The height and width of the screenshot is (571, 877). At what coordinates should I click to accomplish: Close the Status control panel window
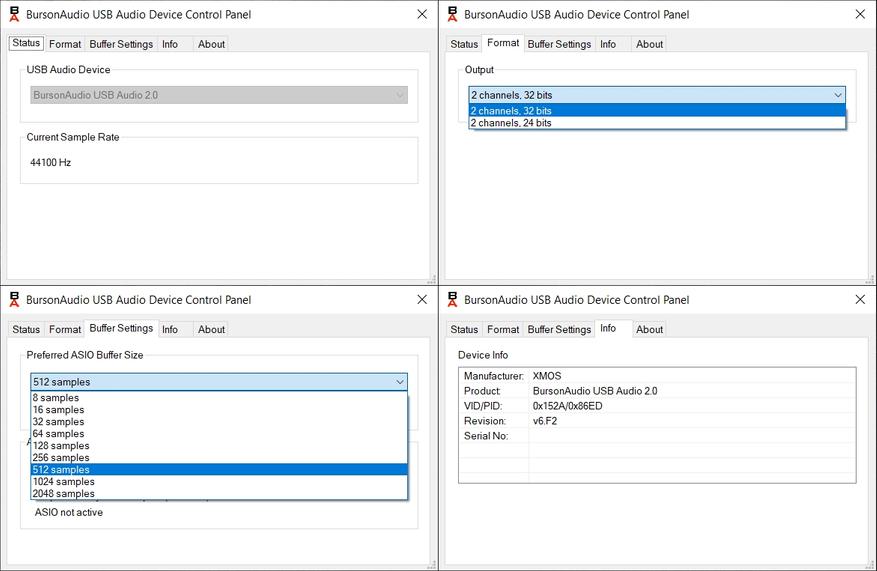click(x=422, y=15)
